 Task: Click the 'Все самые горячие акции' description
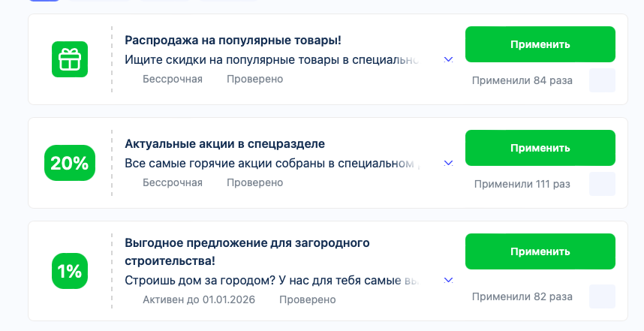coord(270,163)
